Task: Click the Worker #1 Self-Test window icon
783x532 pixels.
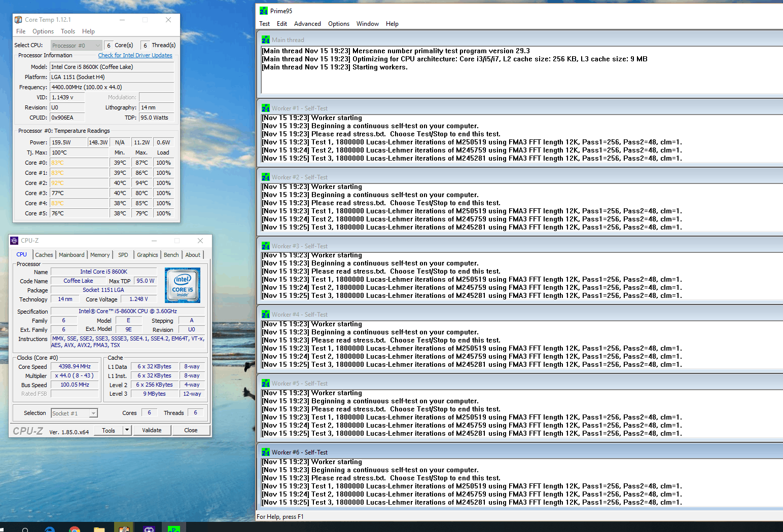Action: pyautogui.click(x=266, y=108)
